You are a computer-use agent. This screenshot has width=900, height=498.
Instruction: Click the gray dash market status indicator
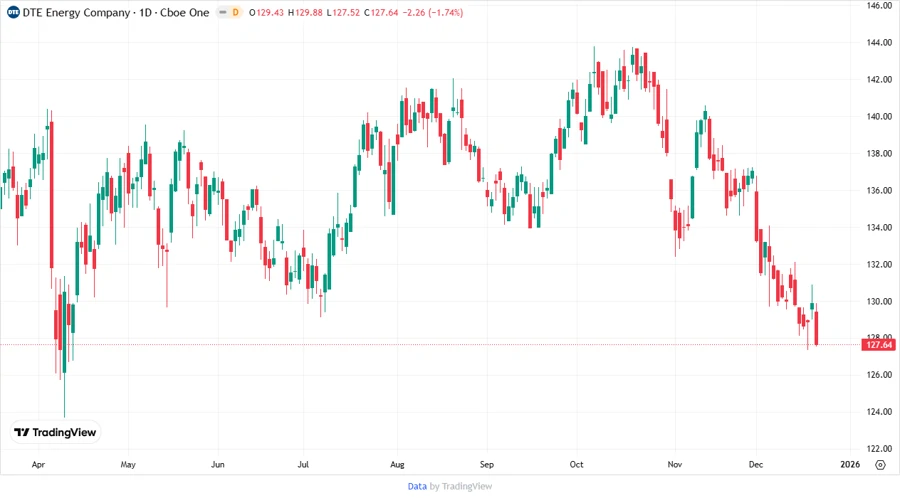(x=223, y=13)
